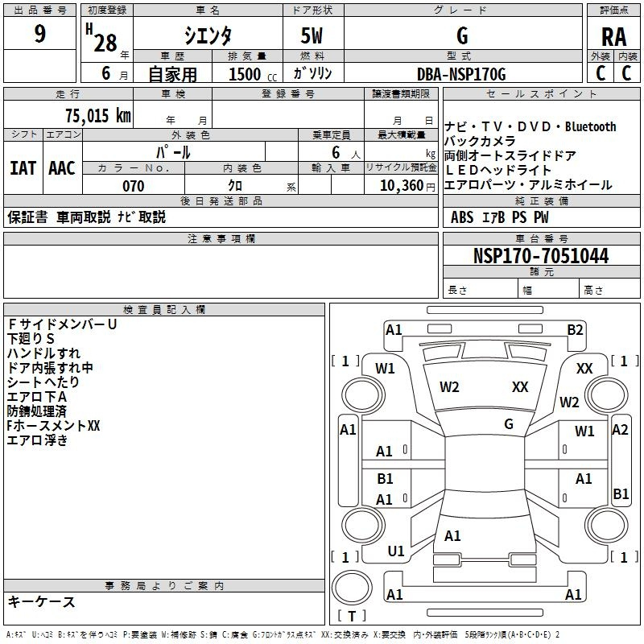
Task: Select the G windshield mark in the car diagram
Action: pos(509,423)
